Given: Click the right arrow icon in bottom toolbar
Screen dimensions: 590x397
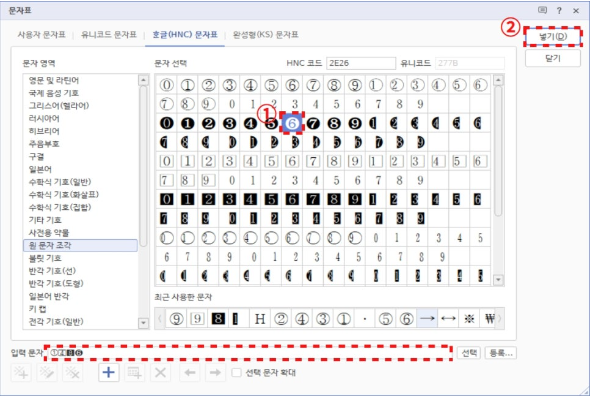Looking at the screenshot, I should tap(215, 373).
